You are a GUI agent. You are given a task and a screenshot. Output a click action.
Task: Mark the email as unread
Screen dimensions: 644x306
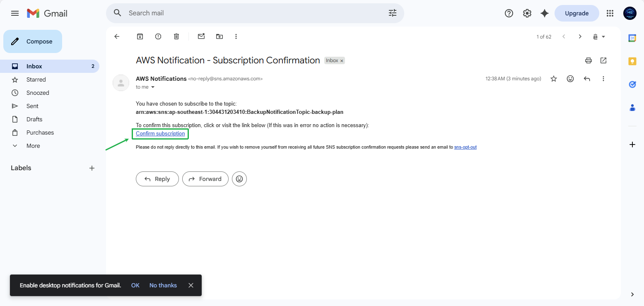[201, 36]
